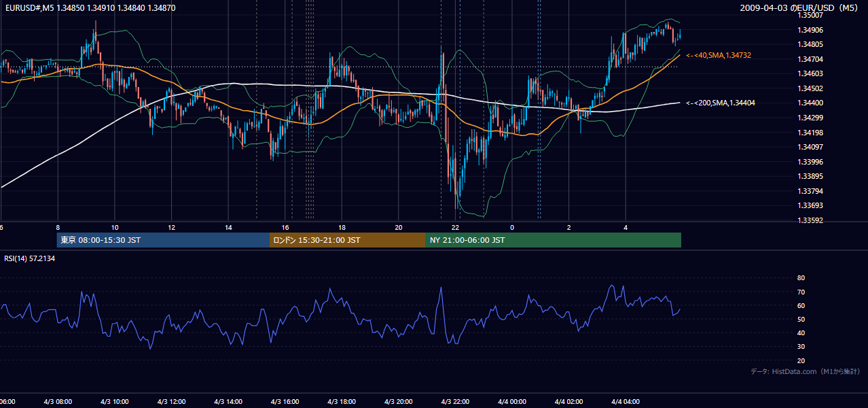
Task: Click price axis value 1.34198
Action: pos(810,133)
